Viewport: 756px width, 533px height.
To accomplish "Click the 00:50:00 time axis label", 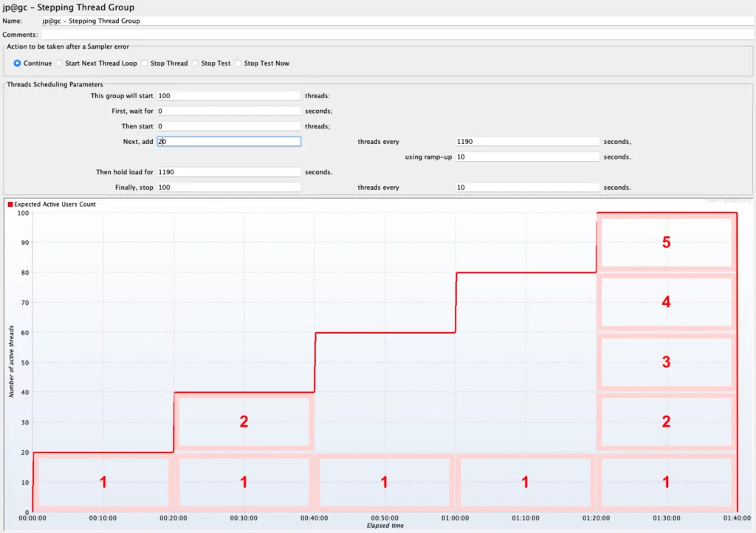I will 385,518.
